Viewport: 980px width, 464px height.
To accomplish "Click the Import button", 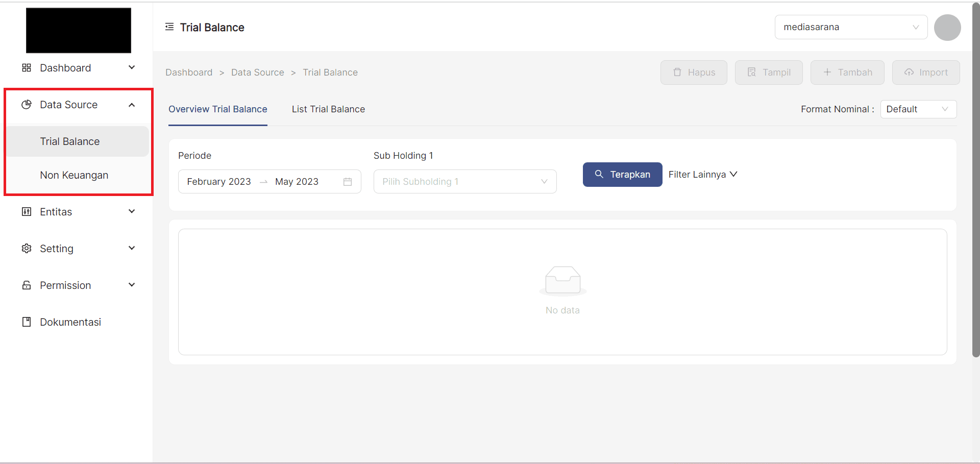I will (925, 72).
